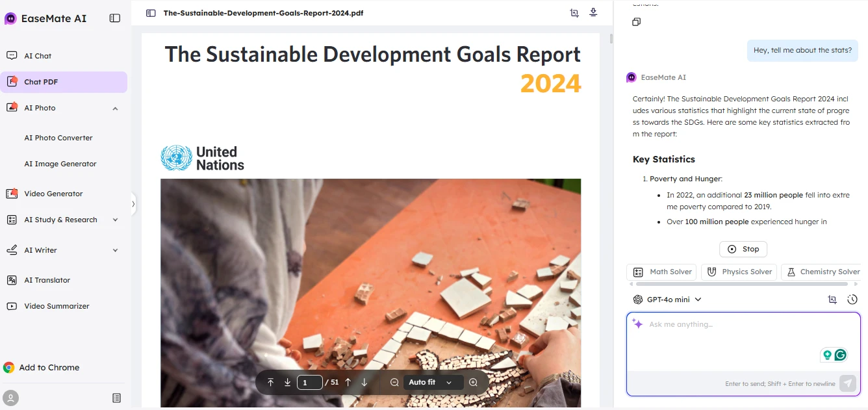Click the AI Writer pen icon
This screenshot has height=410, width=868.
[12, 250]
